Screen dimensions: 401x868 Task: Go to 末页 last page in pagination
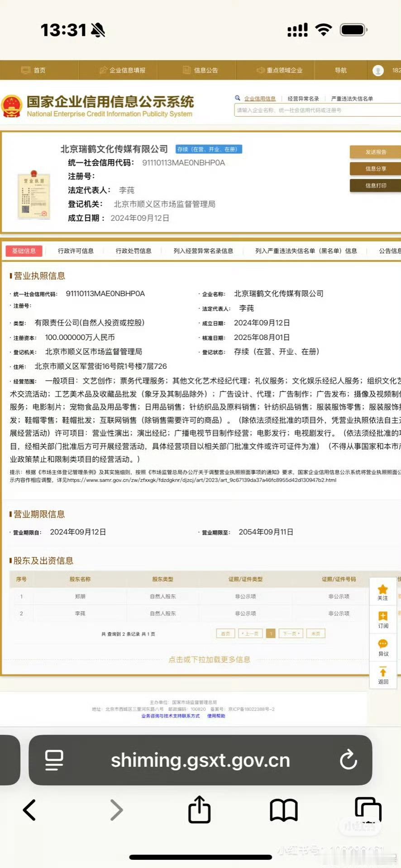[x=316, y=634]
